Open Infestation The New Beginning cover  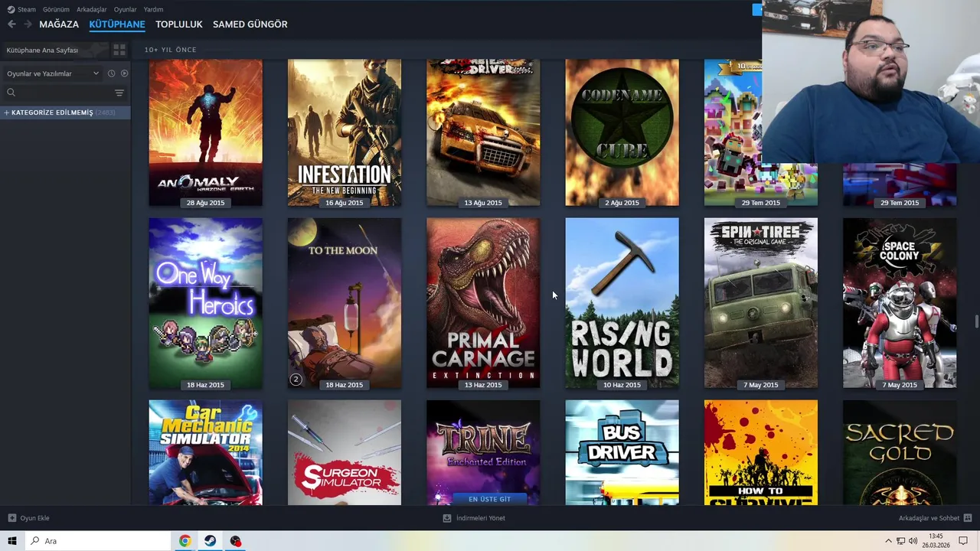click(345, 132)
